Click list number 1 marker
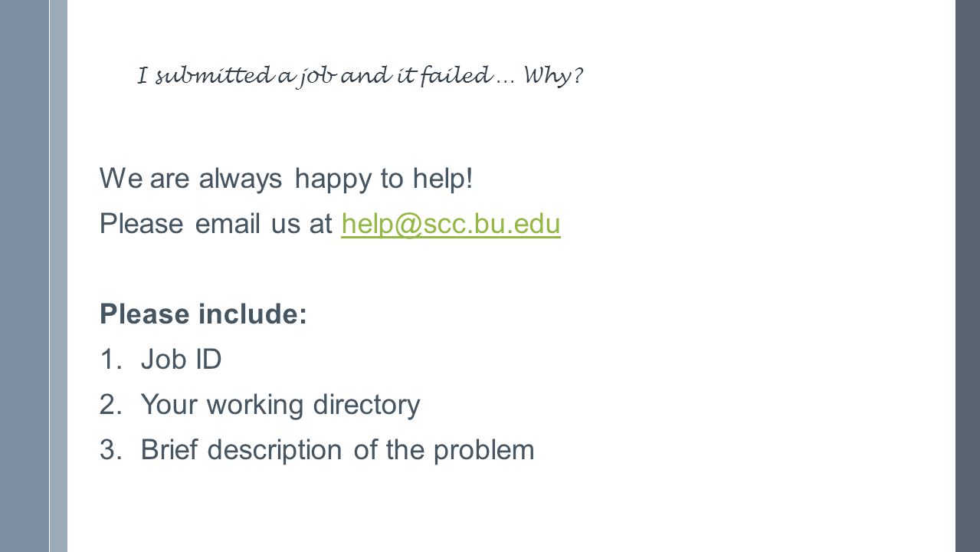Image resolution: width=980 pixels, height=552 pixels. [110, 359]
